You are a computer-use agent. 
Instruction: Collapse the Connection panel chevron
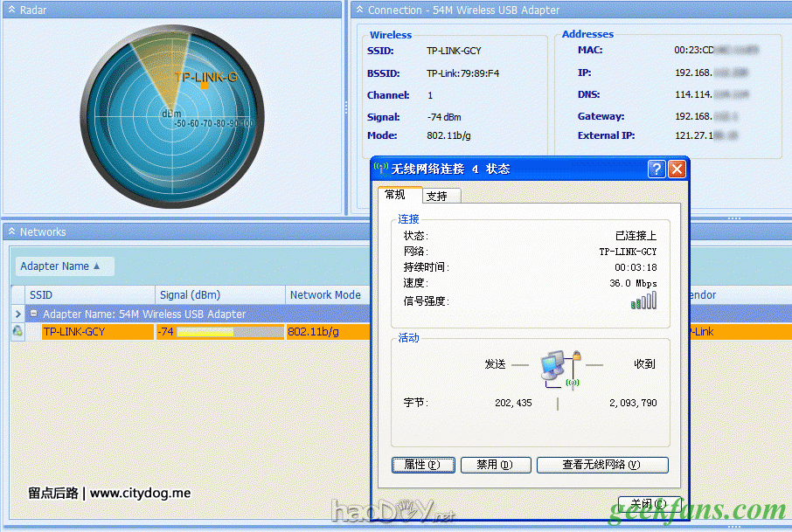pyautogui.click(x=358, y=10)
